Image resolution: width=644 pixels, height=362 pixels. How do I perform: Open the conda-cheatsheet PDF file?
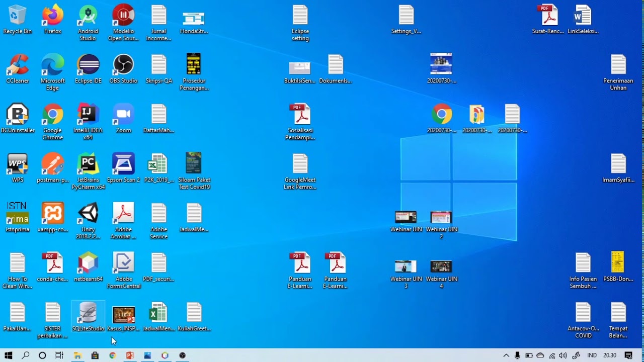(53, 267)
